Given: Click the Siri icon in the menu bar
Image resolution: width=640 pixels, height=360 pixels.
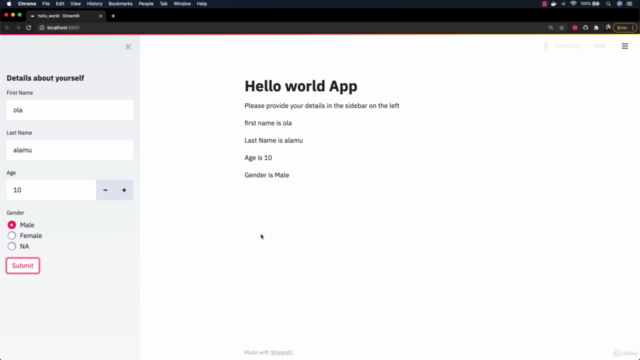Looking at the screenshot, I should [x=619, y=4].
